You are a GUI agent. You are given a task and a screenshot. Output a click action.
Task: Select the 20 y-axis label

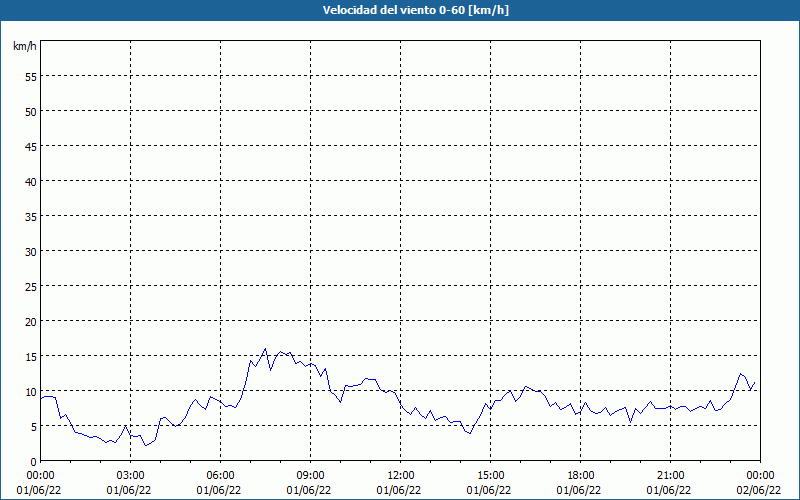[31, 322]
